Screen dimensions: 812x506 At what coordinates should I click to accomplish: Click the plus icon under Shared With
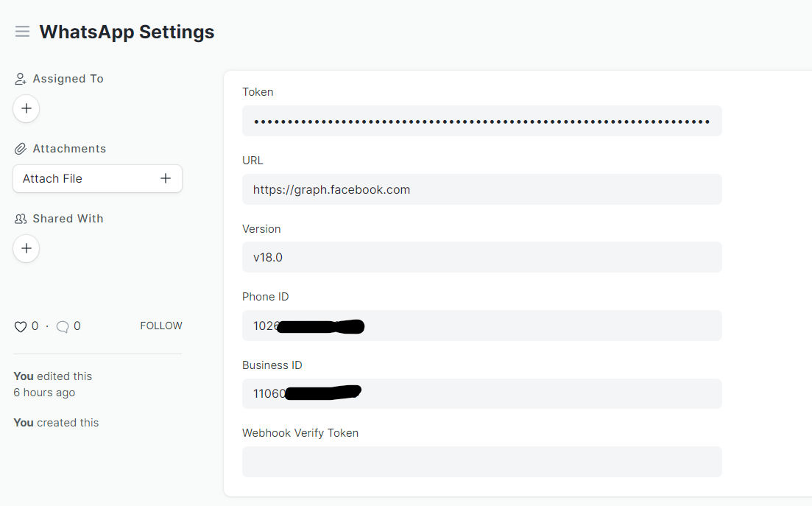(x=26, y=248)
